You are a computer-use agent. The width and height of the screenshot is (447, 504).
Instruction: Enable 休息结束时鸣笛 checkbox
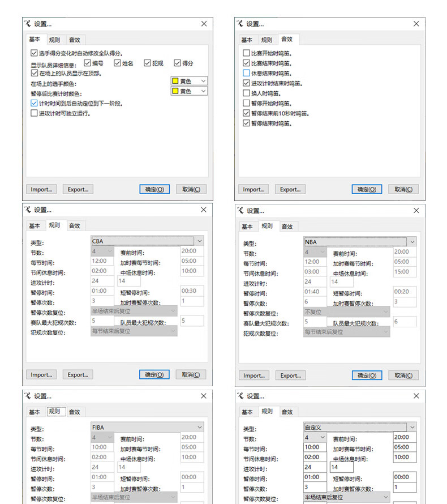click(x=246, y=73)
